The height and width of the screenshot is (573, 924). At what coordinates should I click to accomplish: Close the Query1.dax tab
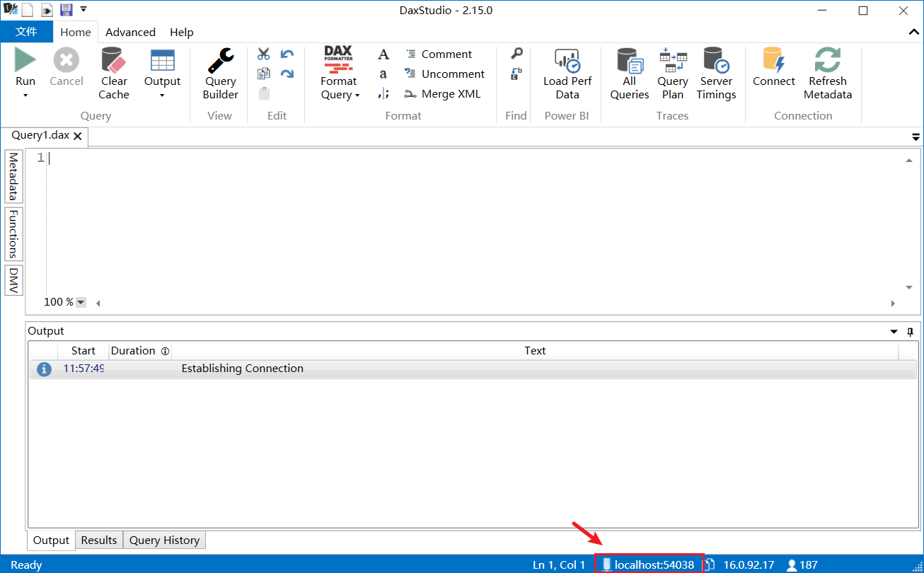[78, 136]
